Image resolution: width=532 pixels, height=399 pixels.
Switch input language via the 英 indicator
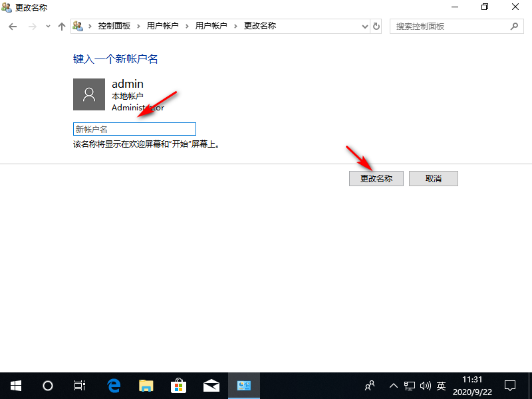[x=441, y=386]
